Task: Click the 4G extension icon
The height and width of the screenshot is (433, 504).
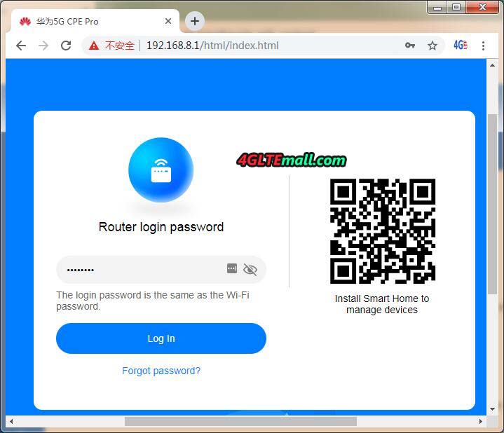Action: [460, 46]
